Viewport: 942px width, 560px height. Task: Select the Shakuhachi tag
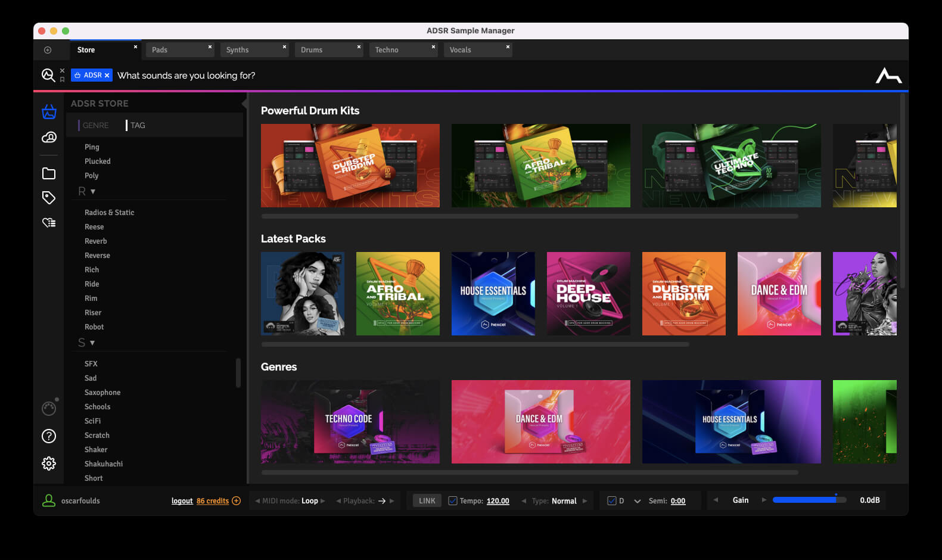pyautogui.click(x=104, y=464)
